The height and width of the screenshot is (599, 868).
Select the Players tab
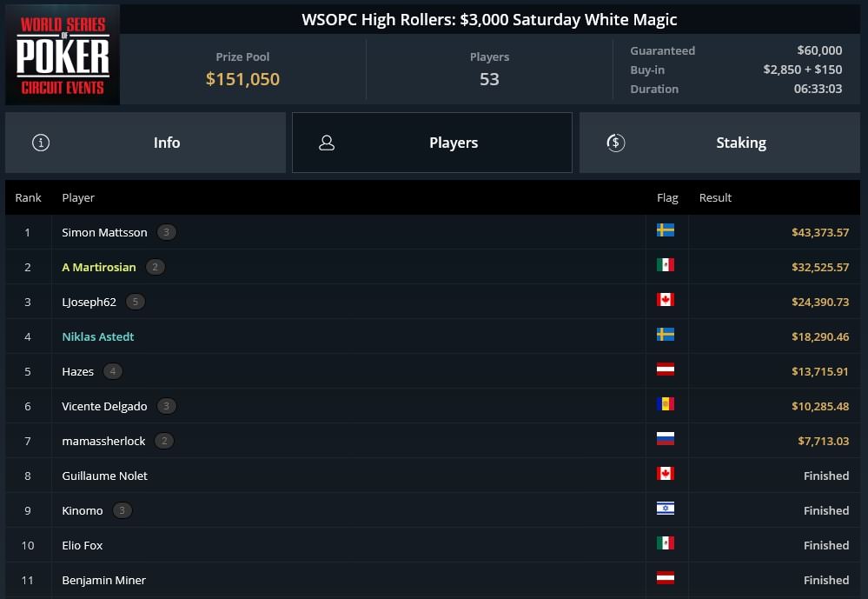pos(433,143)
